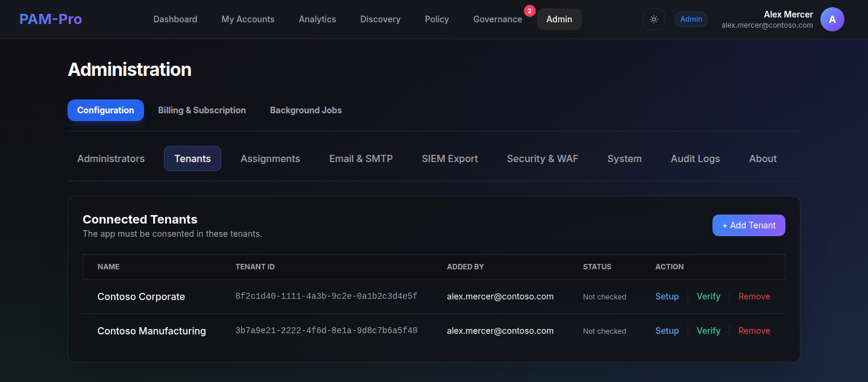868x382 pixels.
Task: Go to My Accounts
Action: (x=248, y=19)
